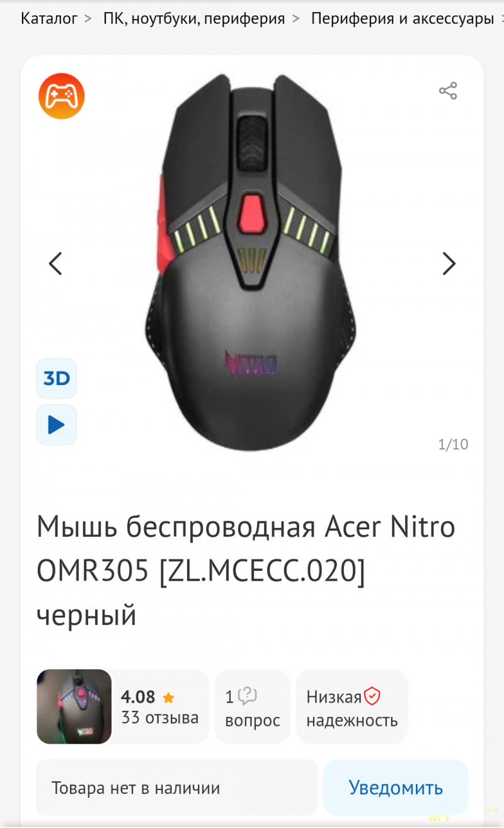
Task: Tap the 1/10 image counter
Action: click(x=453, y=444)
